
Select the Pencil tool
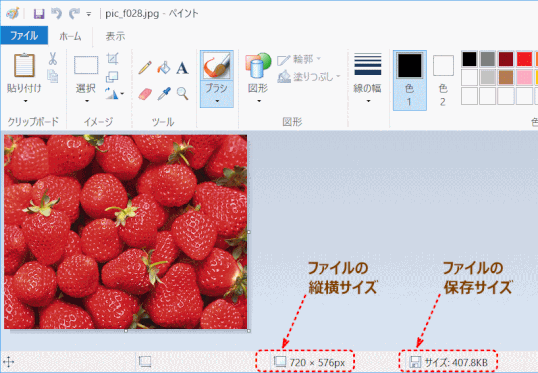[x=145, y=68]
